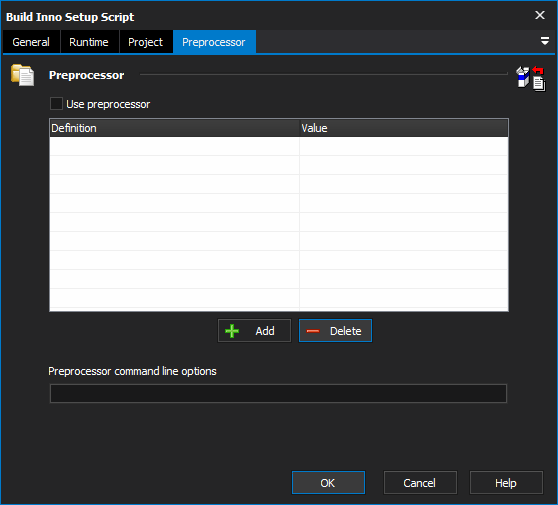Cancel the script settings dialog

(420, 483)
